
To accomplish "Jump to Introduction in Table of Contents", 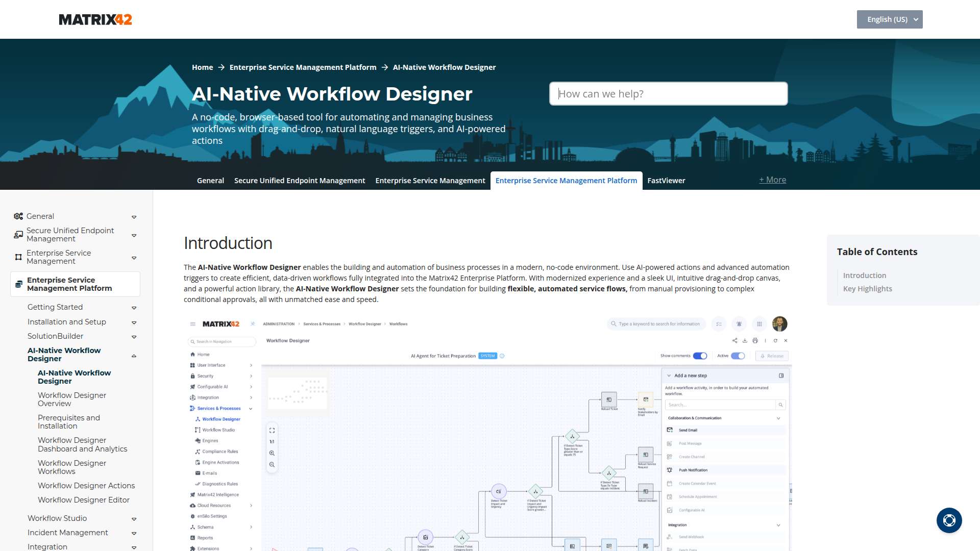I will point(864,275).
